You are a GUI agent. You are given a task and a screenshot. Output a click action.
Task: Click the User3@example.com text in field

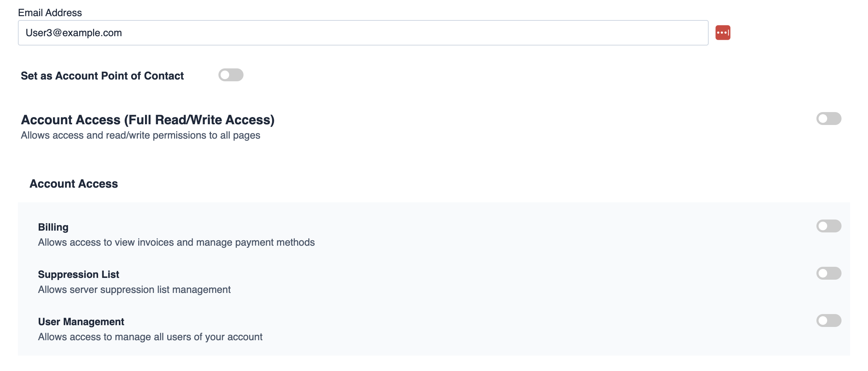pos(74,33)
